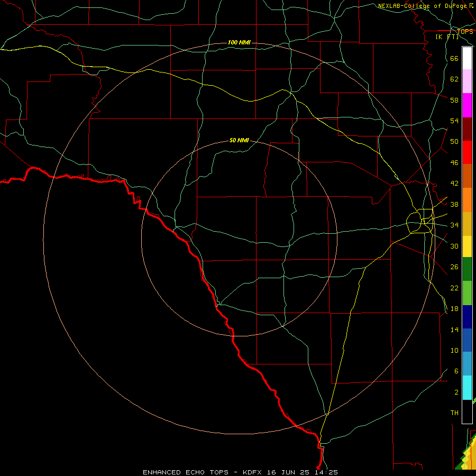This screenshot has width=476, height=476.
Task: Click the "16 JUN 25" date in the caption
Action: 288,472
